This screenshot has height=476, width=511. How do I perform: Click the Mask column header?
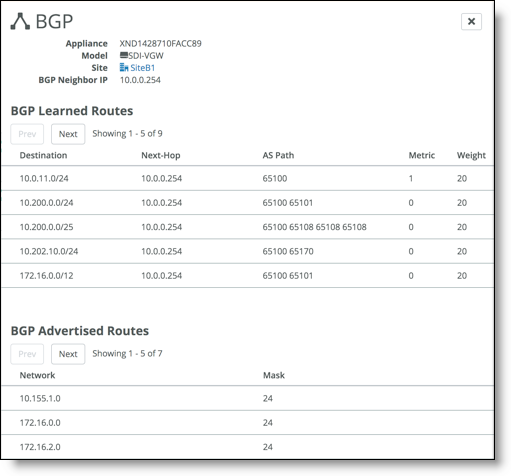pos(274,375)
